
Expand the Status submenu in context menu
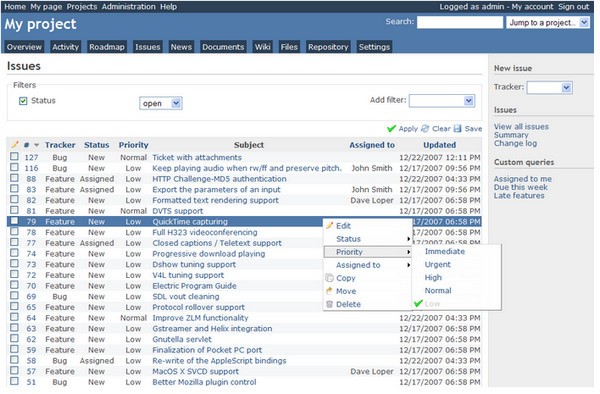click(368, 239)
